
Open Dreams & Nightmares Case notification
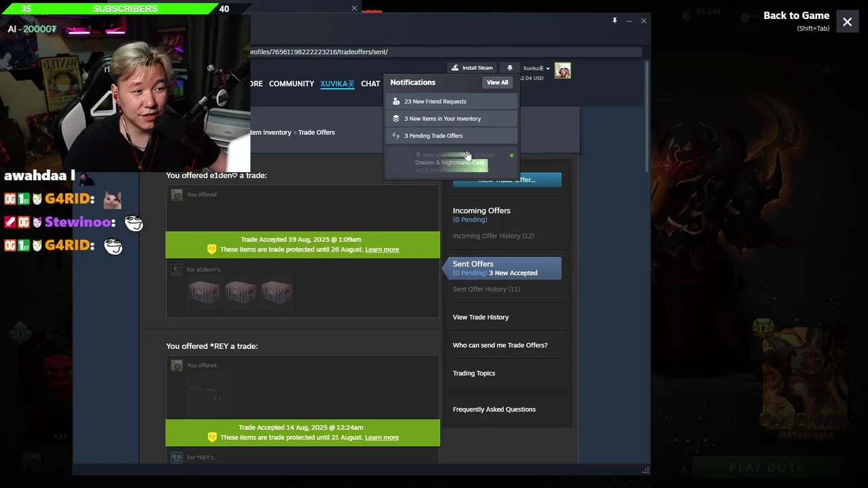(x=452, y=162)
